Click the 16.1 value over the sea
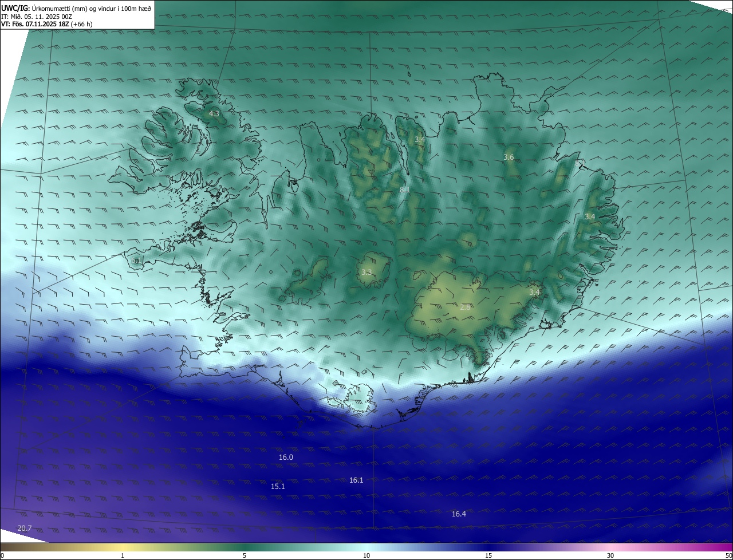Screen dimensions: 733x560 click(356, 480)
